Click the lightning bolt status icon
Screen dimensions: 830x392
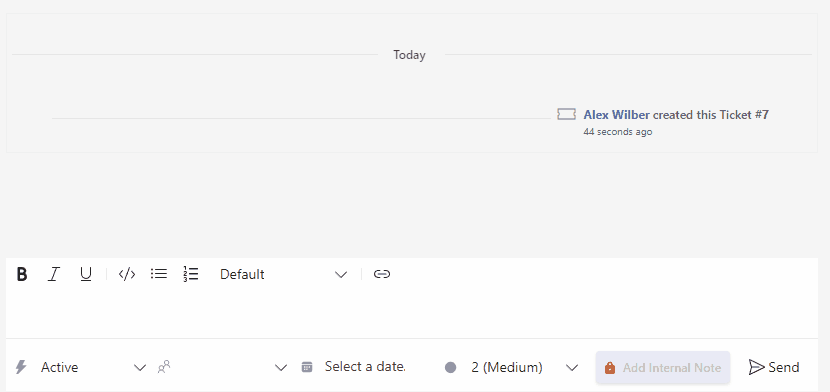[21, 367]
